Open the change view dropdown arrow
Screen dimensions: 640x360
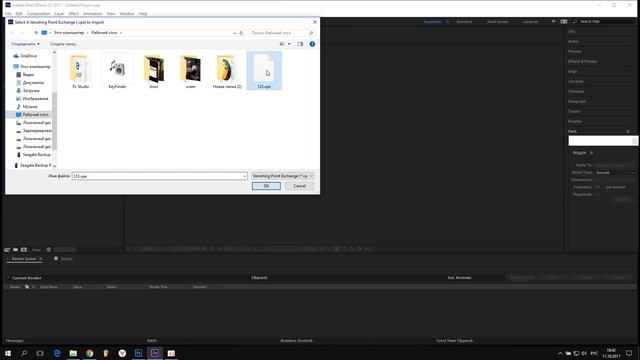click(x=289, y=44)
